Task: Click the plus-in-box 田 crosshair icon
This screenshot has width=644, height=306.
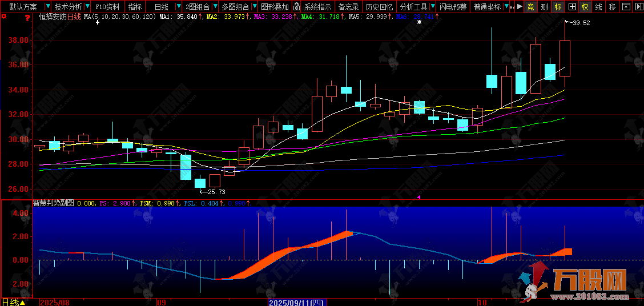Action: click(572, 7)
